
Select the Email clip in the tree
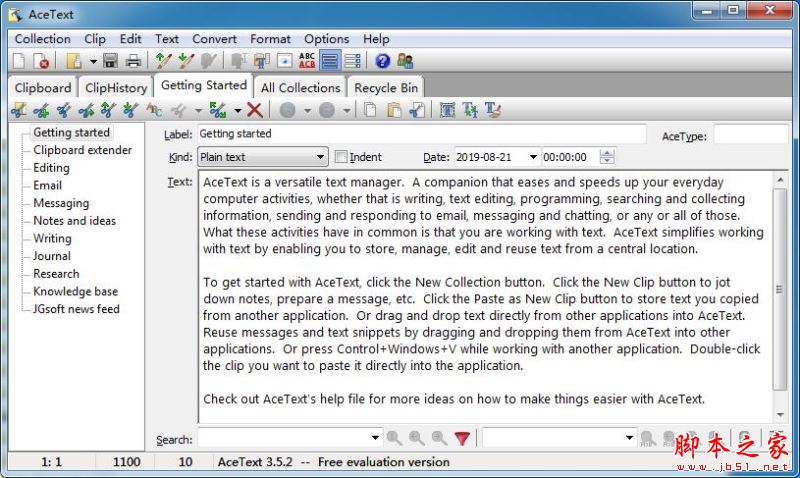click(x=47, y=185)
